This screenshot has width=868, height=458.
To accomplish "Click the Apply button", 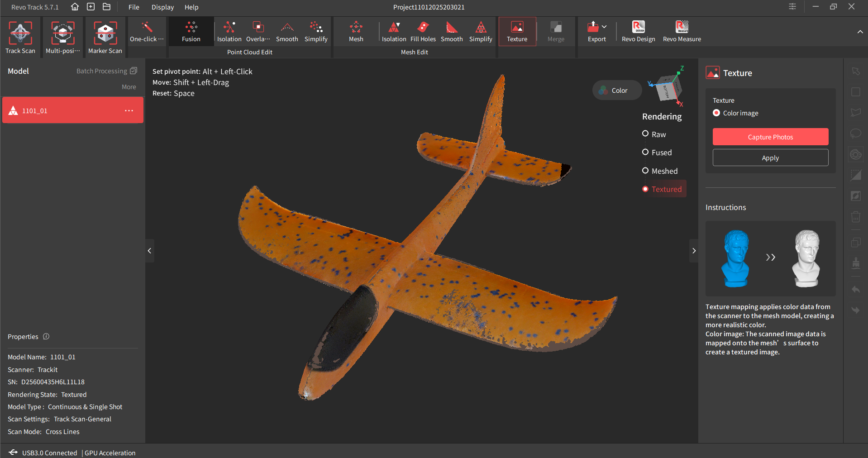I will [770, 158].
